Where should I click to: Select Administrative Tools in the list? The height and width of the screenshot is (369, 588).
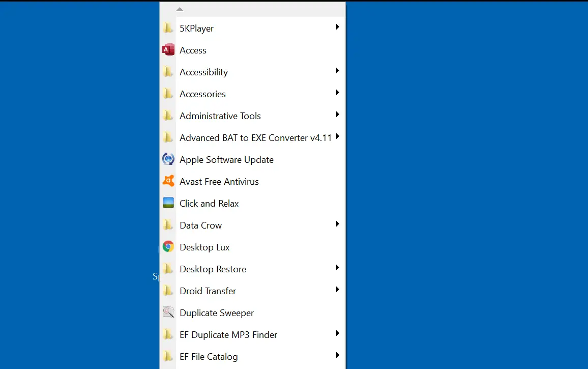click(x=252, y=116)
